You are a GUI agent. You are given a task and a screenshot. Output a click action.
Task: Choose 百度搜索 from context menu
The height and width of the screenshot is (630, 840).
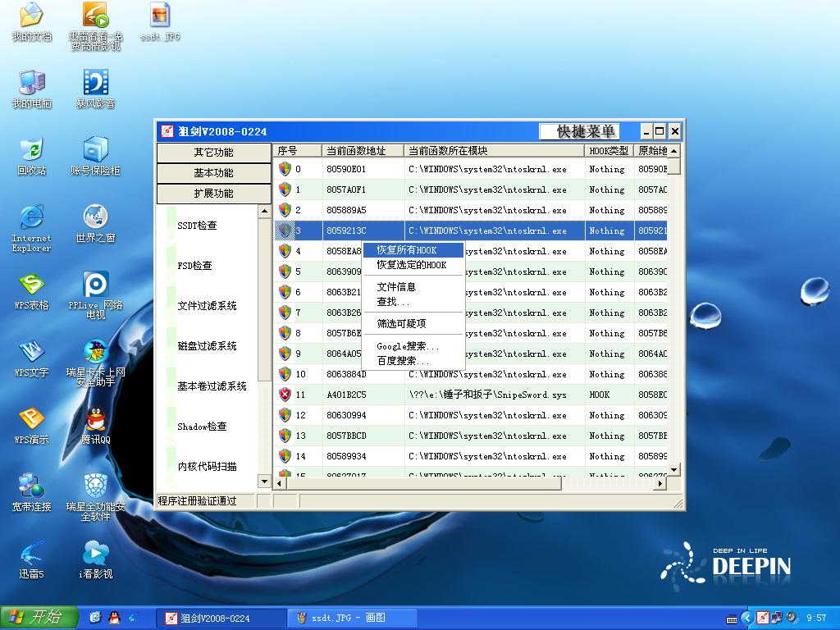pyautogui.click(x=403, y=360)
